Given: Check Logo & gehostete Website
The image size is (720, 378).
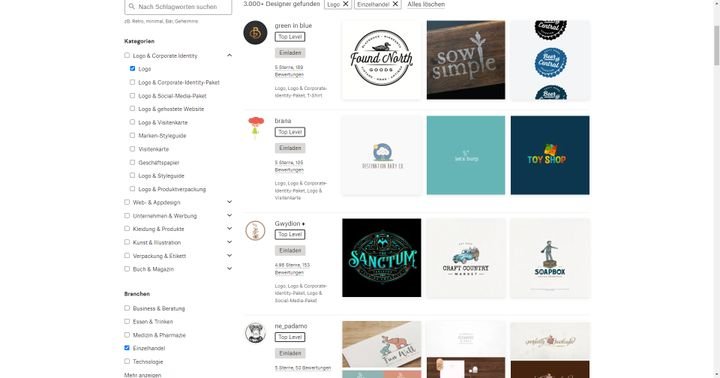Looking at the screenshot, I should [132, 108].
